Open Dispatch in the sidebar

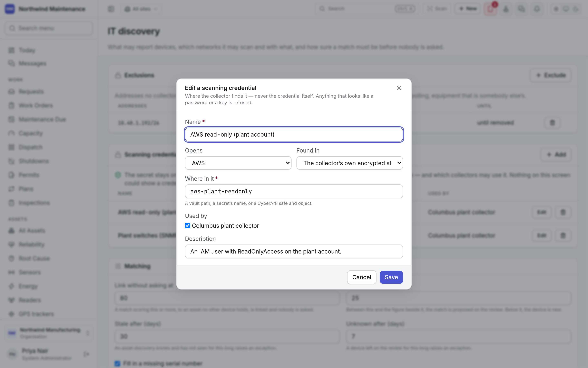coord(49,147)
